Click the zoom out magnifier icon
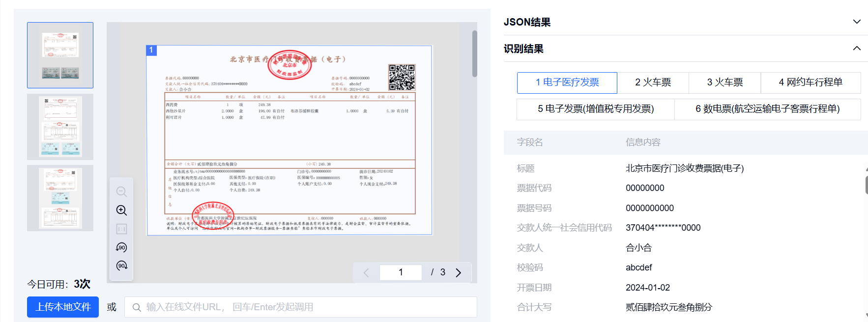This screenshot has width=868, height=322. (121, 191)
